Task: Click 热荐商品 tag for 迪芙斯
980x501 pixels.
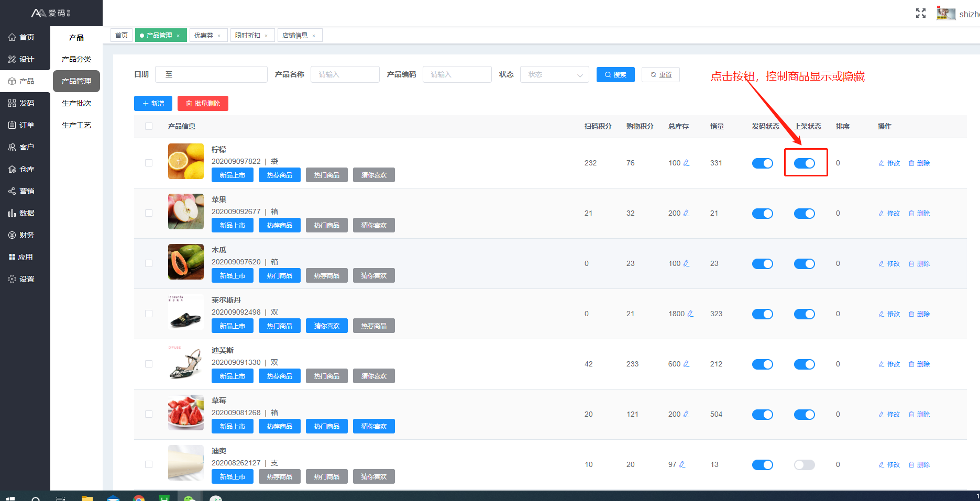Action: [x=280, y=376]
